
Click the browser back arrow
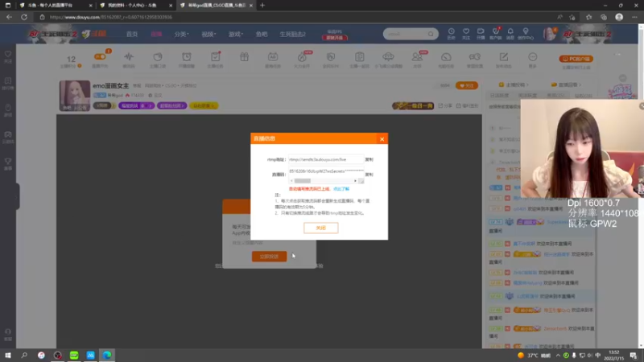tap(9, 17)
